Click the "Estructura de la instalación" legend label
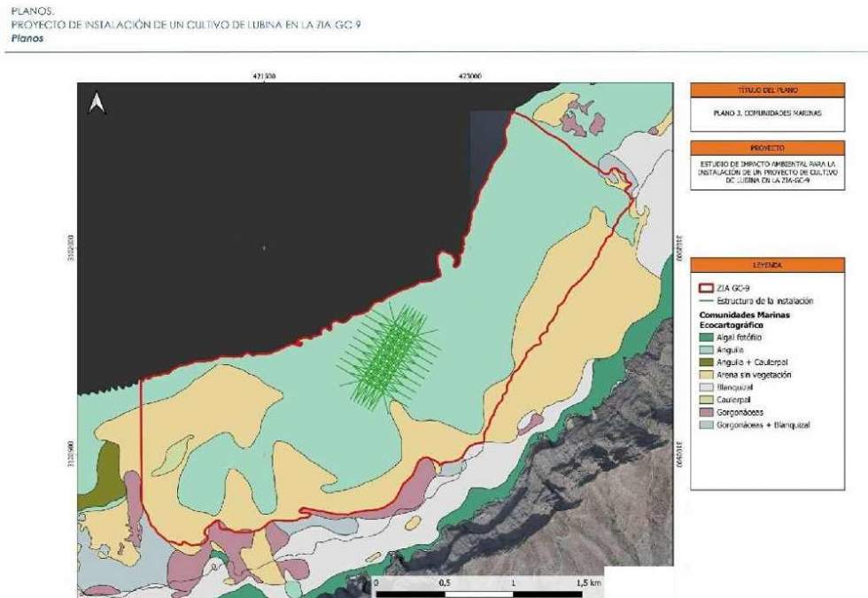The width and height of the screenshot is (868, 598). [x=765, y=301]
